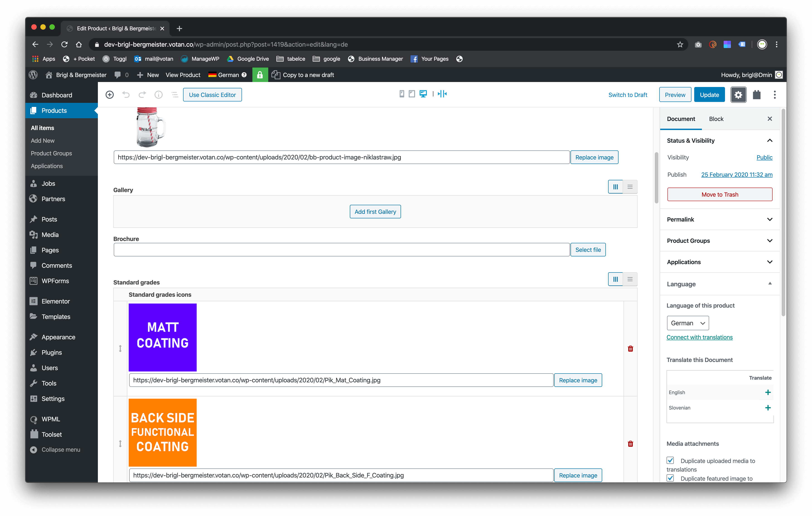
Task: Click the green lock icon in admin bar
Action: coord(260,75)
